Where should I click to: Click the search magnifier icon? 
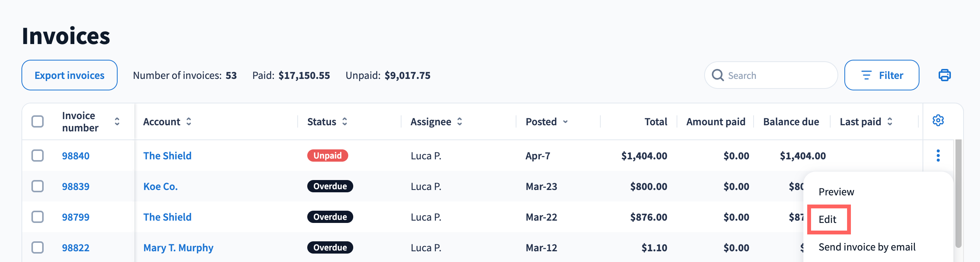(718, 75)
